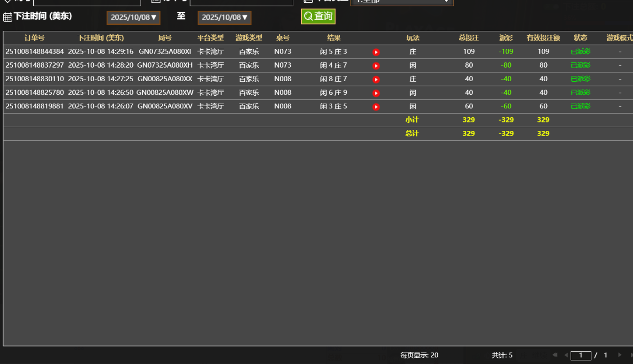Go to the previous page arrow
Image resolution: width=633 pixels, height=364 pixels.
coord(566,355)
